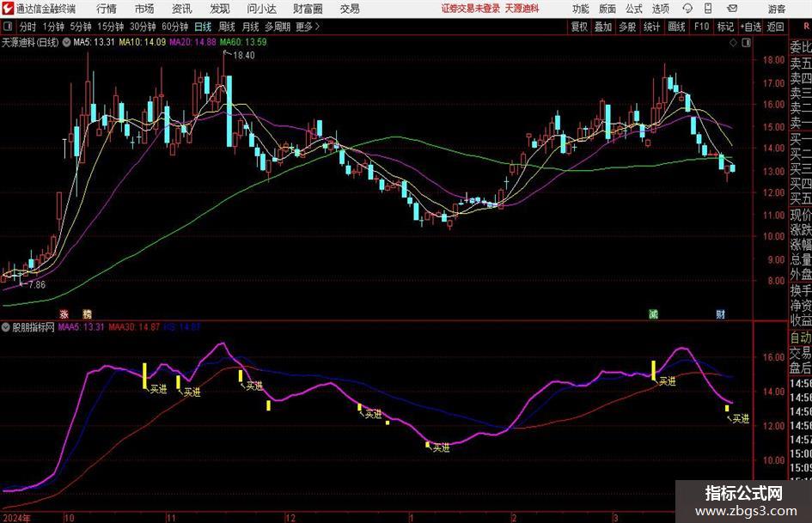Click the 榜 event marker
The height and width of the screenshot is (523, 812).
[87, 313]
